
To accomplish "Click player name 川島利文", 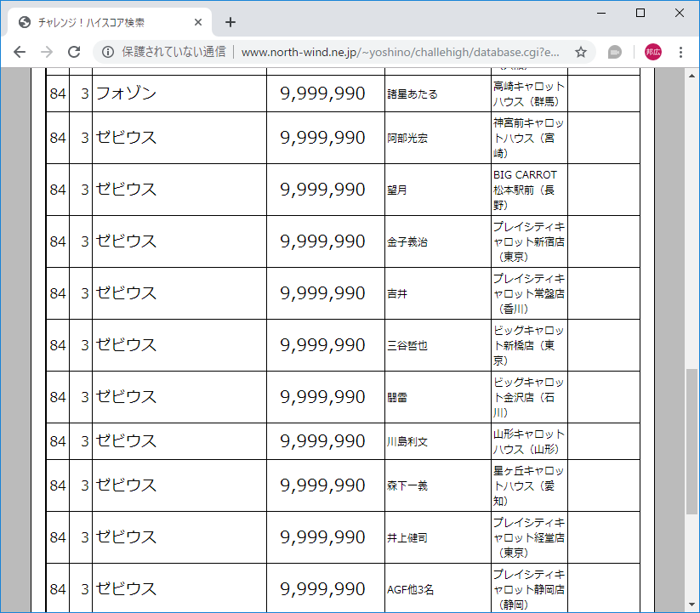I will click(x=407, y=441).
